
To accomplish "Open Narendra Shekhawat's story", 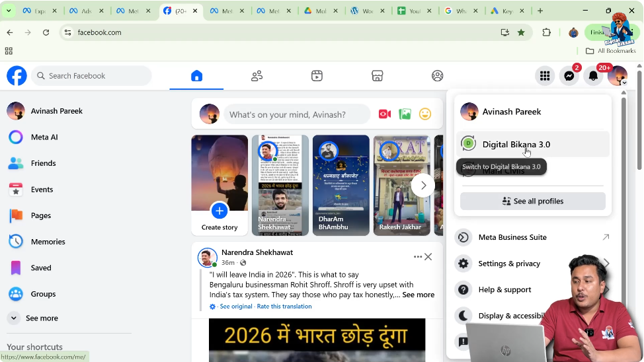I will 280,186.
